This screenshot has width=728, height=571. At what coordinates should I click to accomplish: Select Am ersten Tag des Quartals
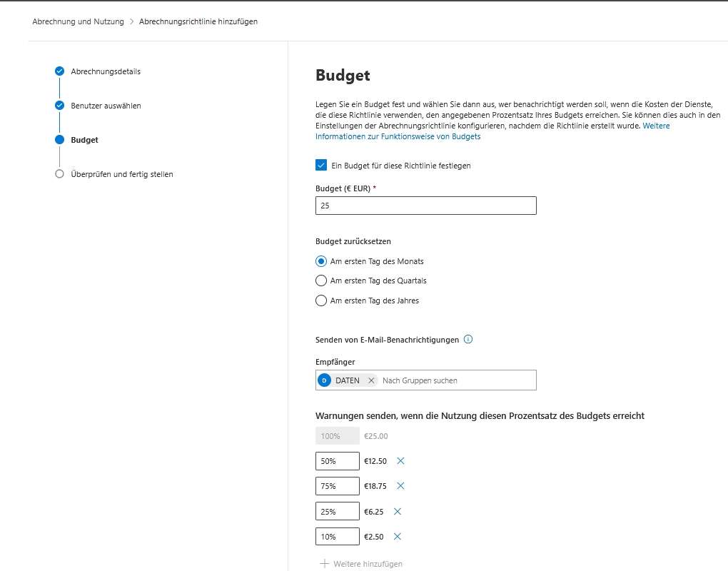click(321, 281)
